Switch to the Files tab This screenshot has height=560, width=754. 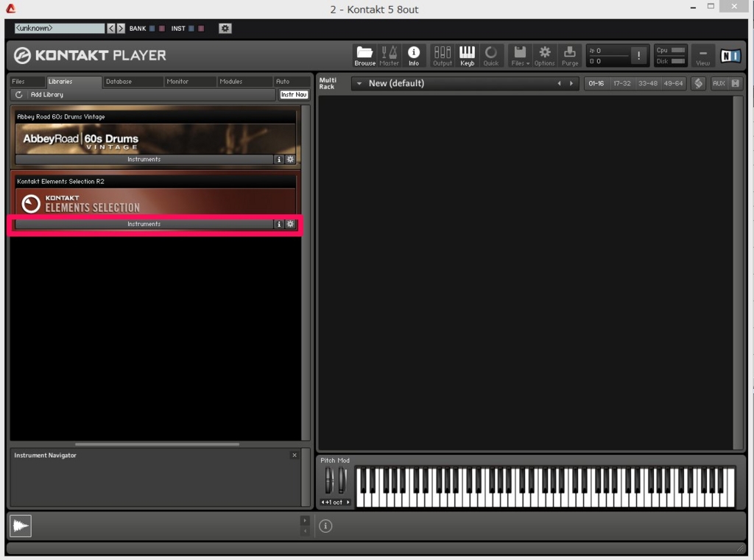(28, 81)
